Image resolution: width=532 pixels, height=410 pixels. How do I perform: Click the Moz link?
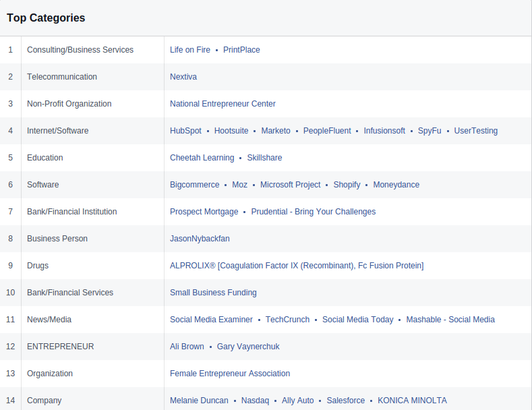[239, 185]
